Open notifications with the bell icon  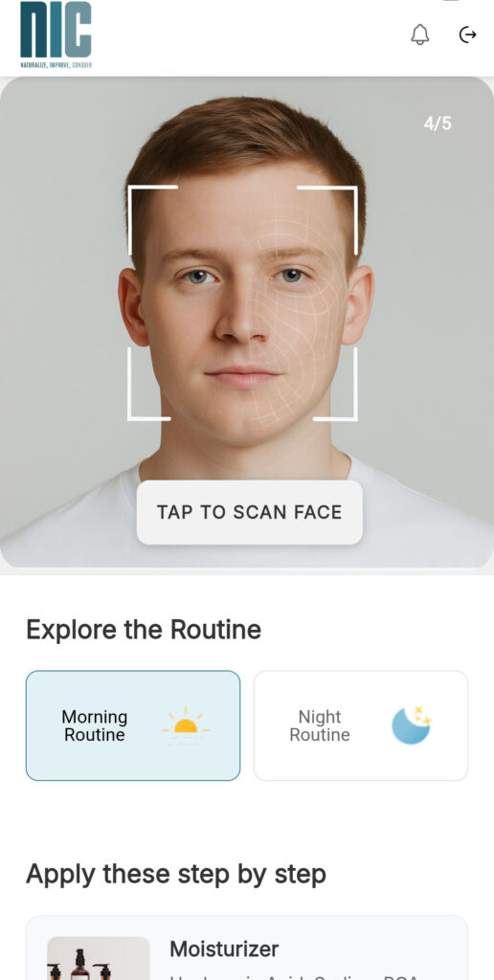pos(419,34)
